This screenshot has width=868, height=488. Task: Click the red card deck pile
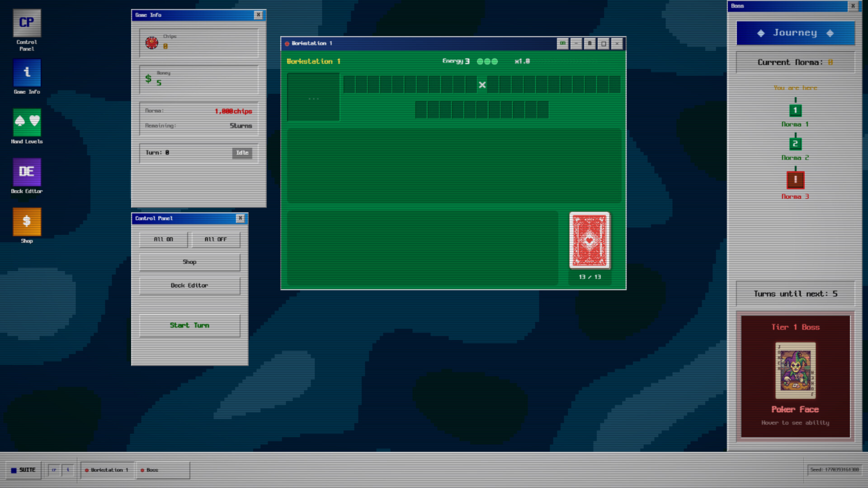[x=590, y=241]
